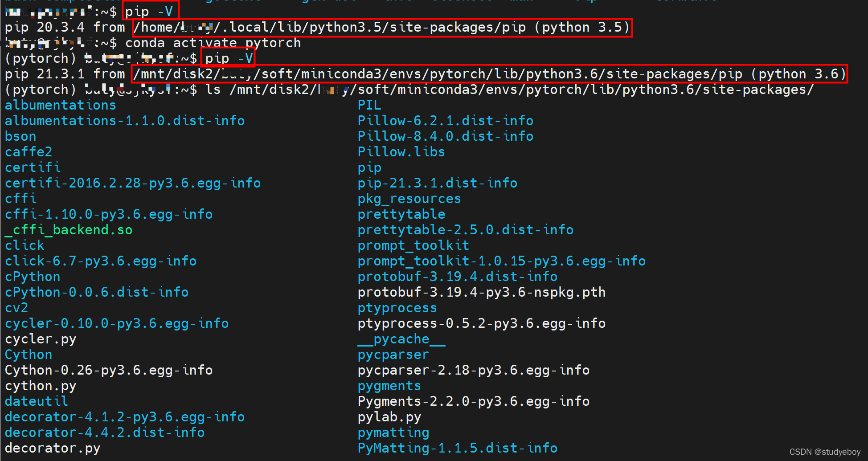Select the pip -V command after (pytorch)
The image size is (868, 461).
tap(229, 58)
